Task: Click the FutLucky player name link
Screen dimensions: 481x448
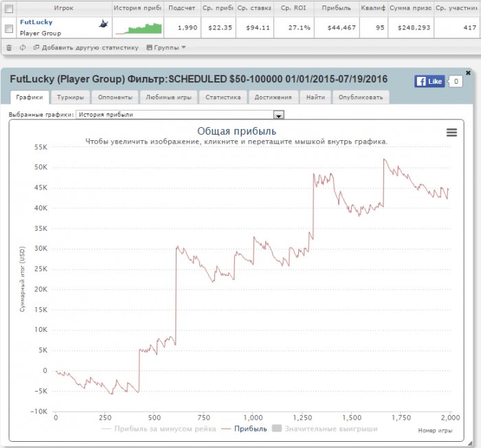Action: coord(36,22)
